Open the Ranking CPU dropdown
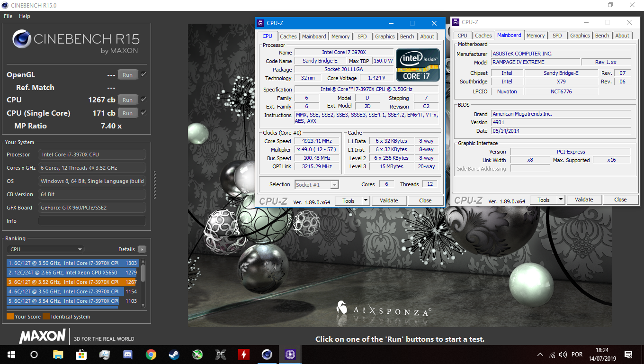644x364 pixels. (45, 249)
